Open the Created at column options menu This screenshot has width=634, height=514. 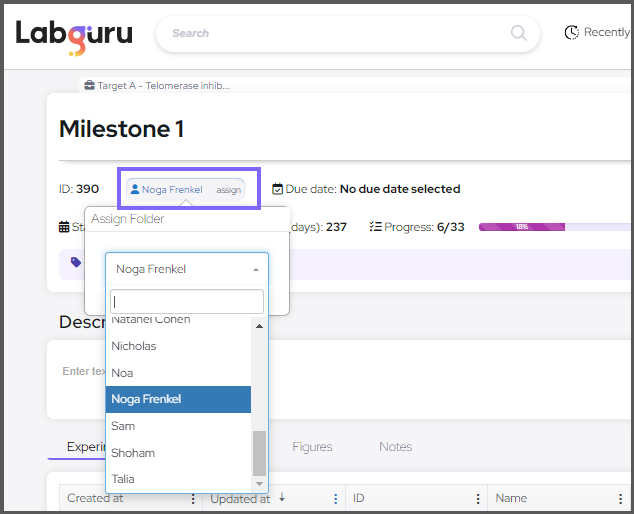click(192, 499)
